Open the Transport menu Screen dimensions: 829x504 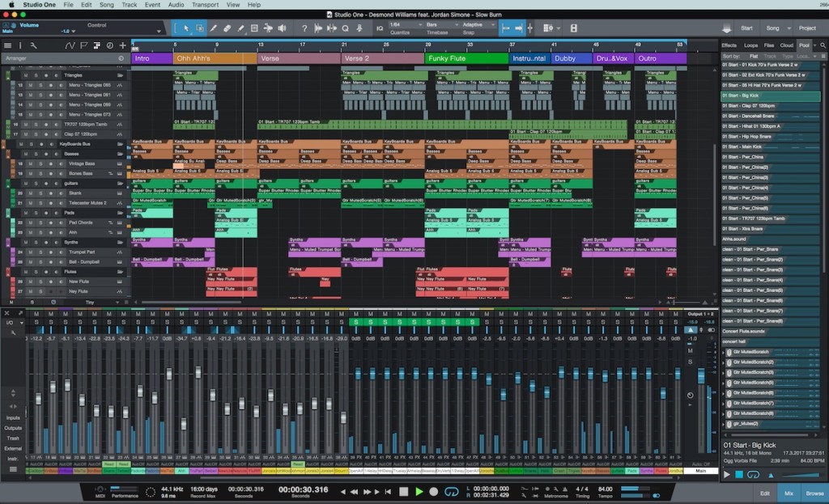(x=205, y=5)
